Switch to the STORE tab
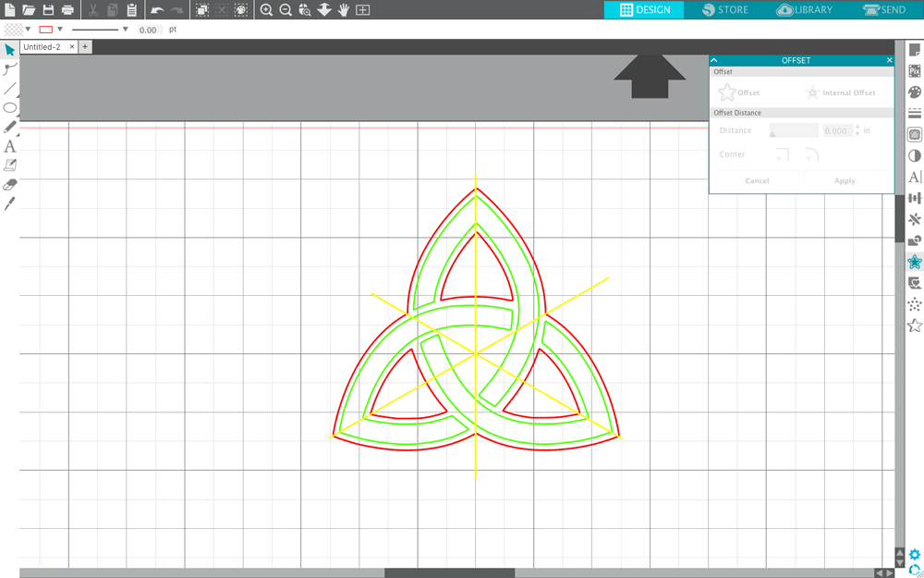Screen dimensions: 924x578 coord(724,9)
